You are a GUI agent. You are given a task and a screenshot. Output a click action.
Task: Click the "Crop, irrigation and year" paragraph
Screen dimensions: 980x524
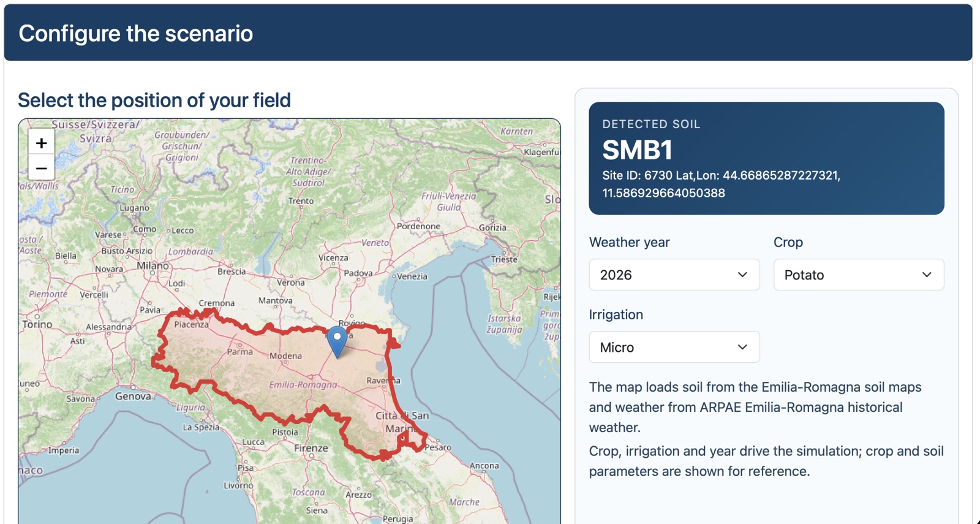tap(766, 461)
